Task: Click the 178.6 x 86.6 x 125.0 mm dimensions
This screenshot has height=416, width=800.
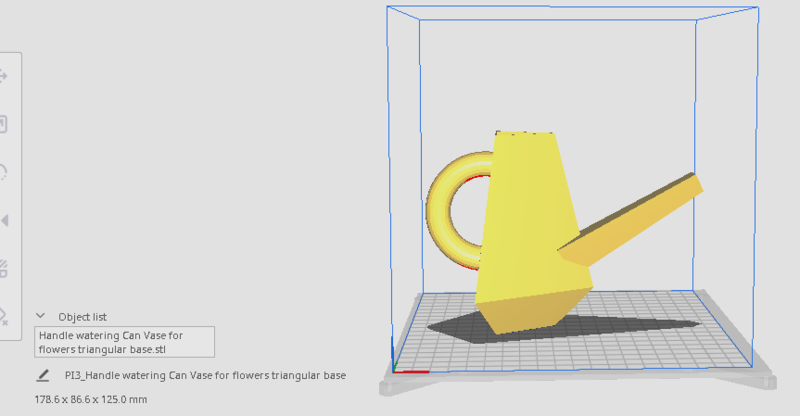Action: (91, 399)
